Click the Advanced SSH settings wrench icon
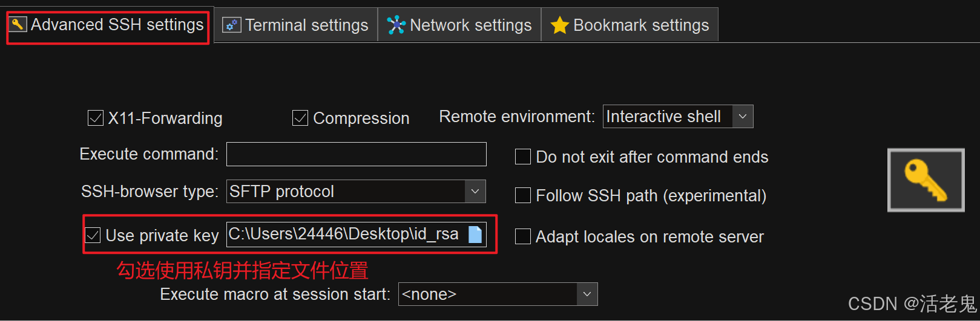The height and width of the screenshot is (321, 980). coord(18,25)
